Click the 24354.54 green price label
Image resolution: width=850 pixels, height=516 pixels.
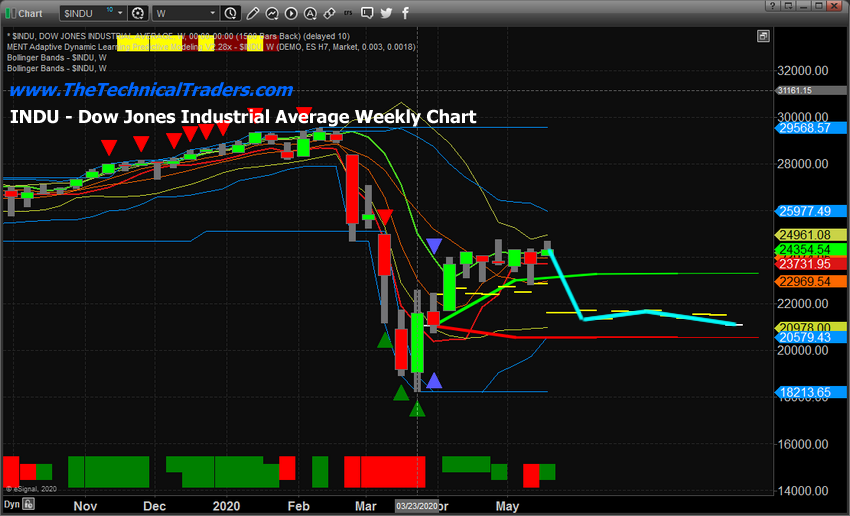810,249
